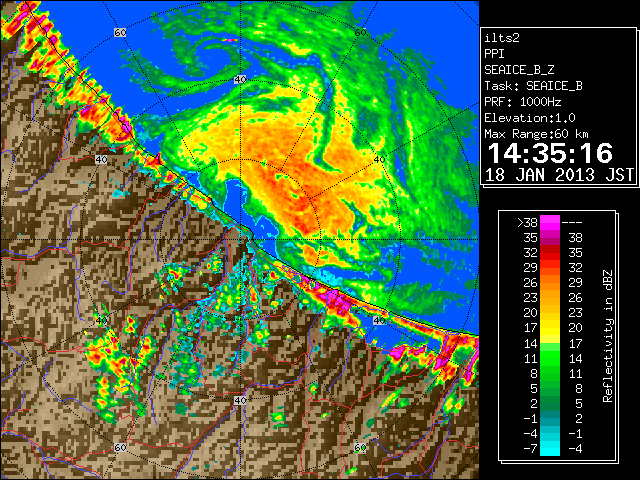
Task: Pick the yellow legend swatch beside '17'
Action: tap(550, 328)
